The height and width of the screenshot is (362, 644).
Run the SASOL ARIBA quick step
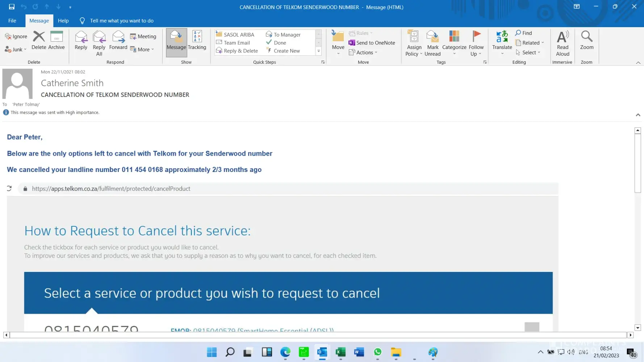coord(235,34)
